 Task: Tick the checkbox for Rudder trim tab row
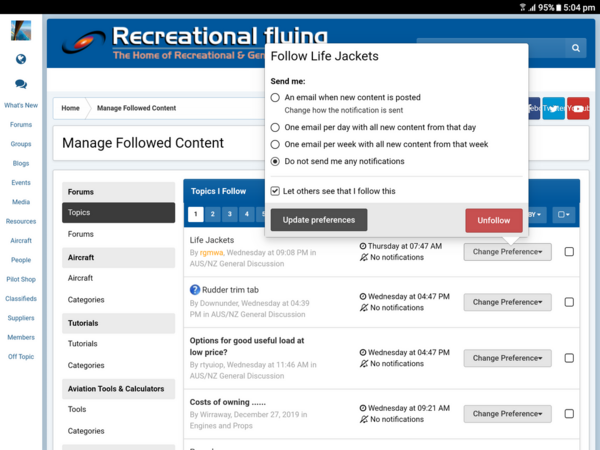[x=569, y=302]
